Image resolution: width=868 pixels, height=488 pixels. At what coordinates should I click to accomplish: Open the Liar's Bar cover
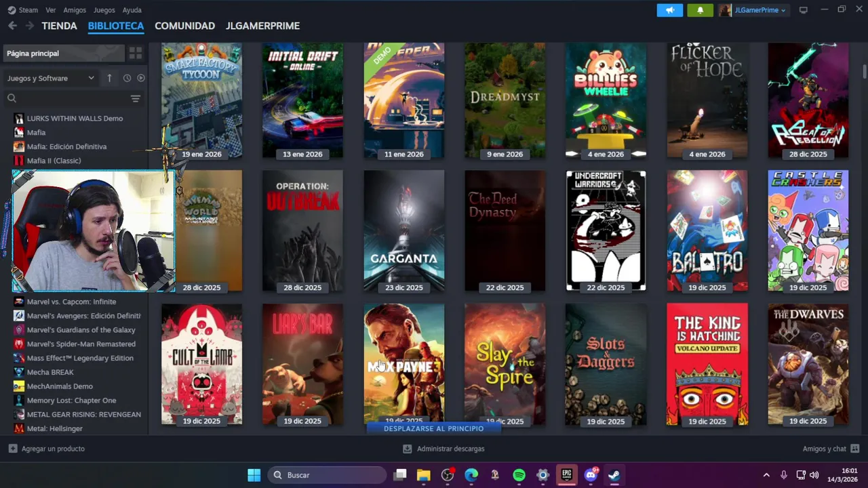[x=302, y=365]
